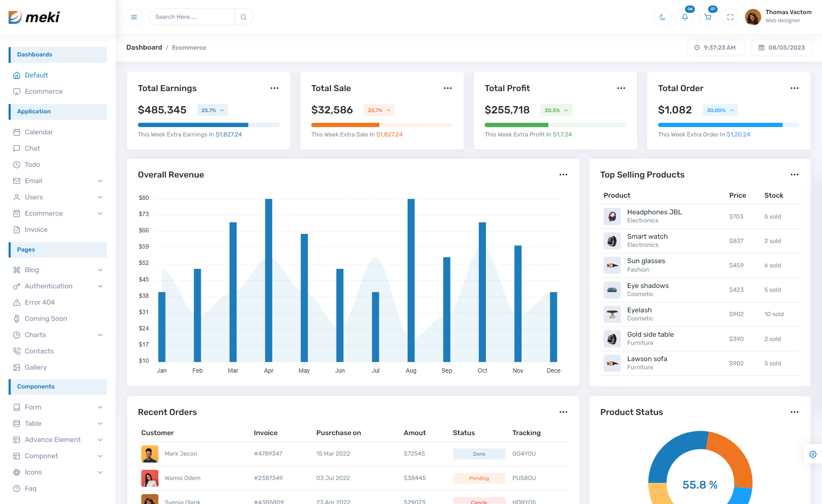This screenshot has height=504, width=822.
Task: Toggle dark mode with the moon icon
Action: click(x=662, y=17)
